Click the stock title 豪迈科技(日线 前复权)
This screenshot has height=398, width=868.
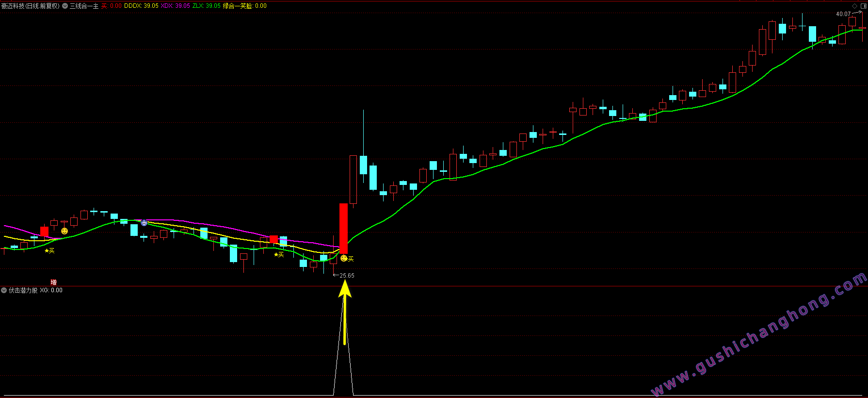[31, 6]
